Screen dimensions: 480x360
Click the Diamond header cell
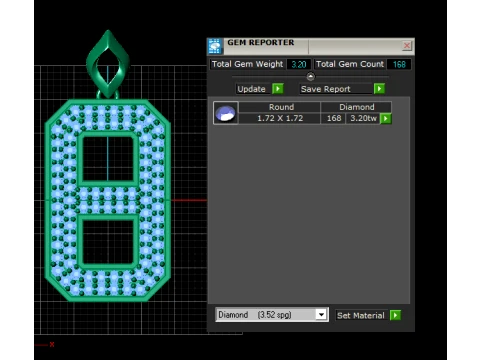[356, 107]
